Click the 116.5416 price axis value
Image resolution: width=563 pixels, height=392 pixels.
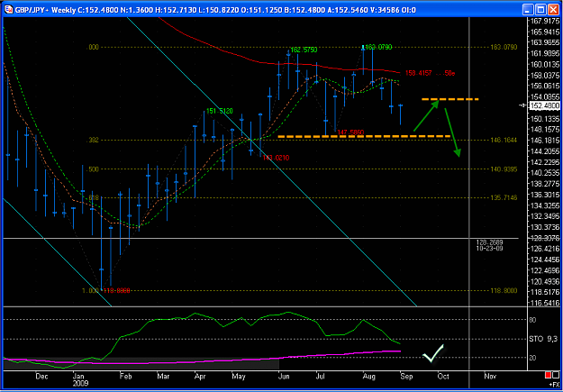(x=545, y=304)
